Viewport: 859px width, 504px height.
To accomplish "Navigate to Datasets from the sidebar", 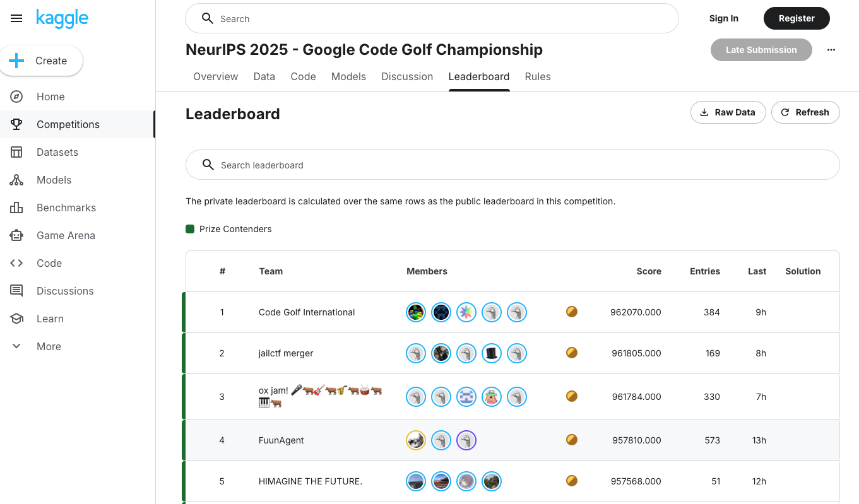I will 57,152.
